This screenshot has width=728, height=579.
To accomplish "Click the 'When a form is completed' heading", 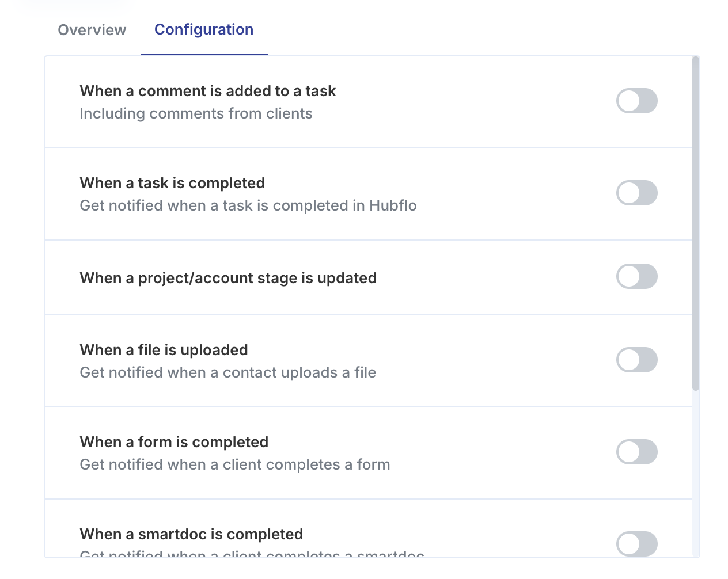I will pos(175,442).
